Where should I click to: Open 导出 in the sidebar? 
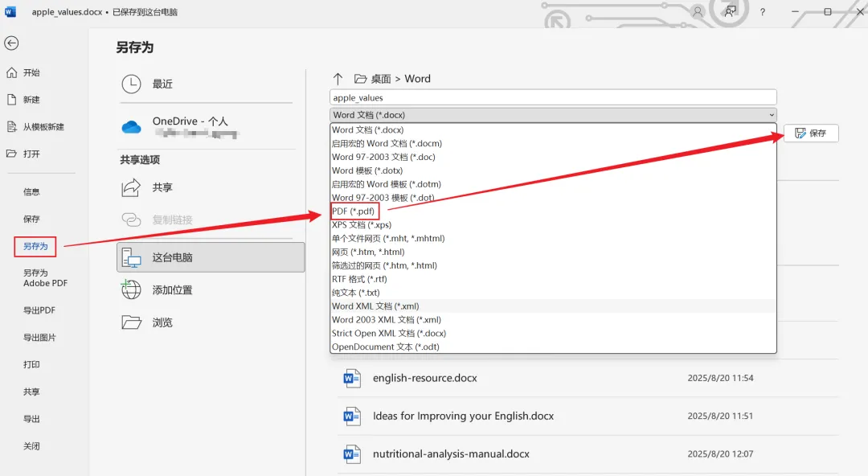point(31,419)
